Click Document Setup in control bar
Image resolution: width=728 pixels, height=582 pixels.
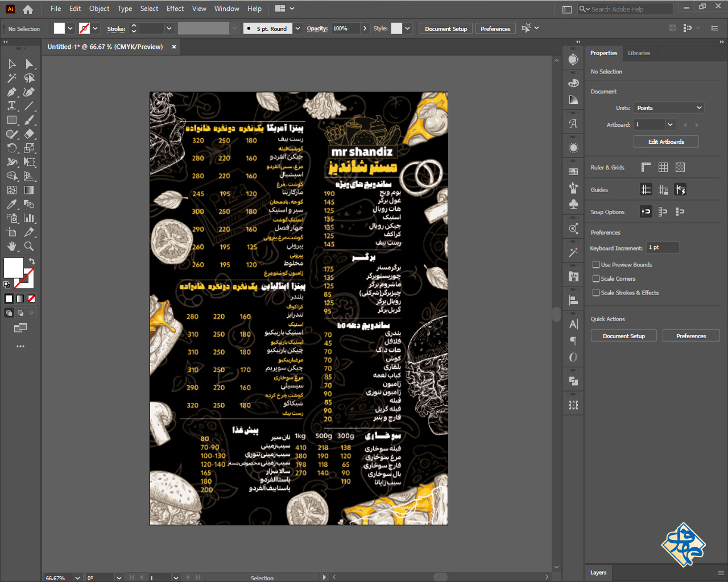point(446,28)
